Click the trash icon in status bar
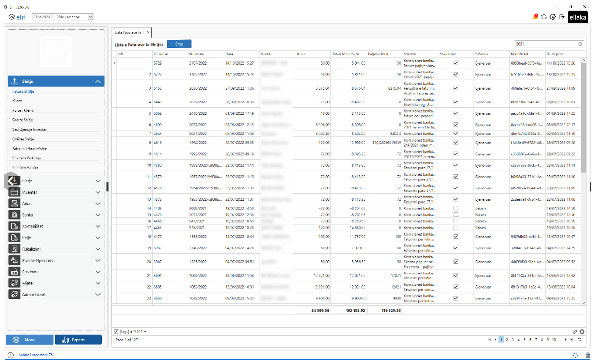Screen dimensions: 595x364 click(x=588, y=355)
